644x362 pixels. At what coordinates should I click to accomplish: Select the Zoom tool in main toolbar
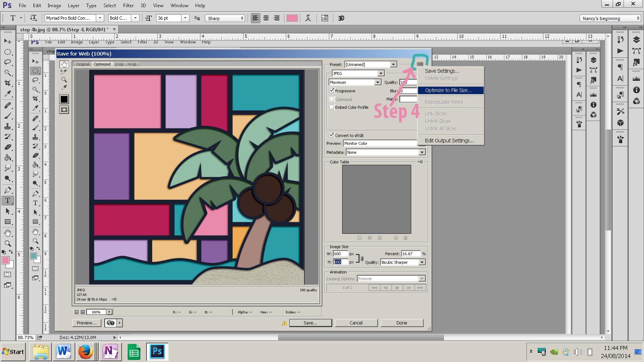click(8, 243)
